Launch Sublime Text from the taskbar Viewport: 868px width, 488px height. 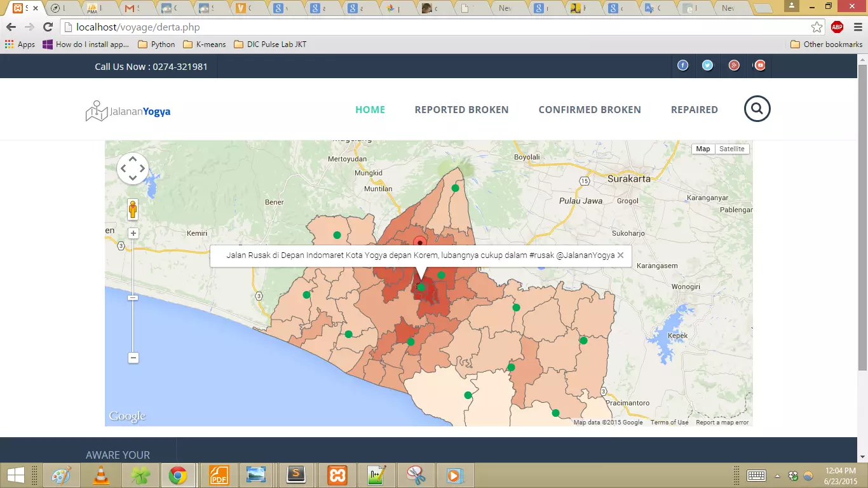coord(297,475)
